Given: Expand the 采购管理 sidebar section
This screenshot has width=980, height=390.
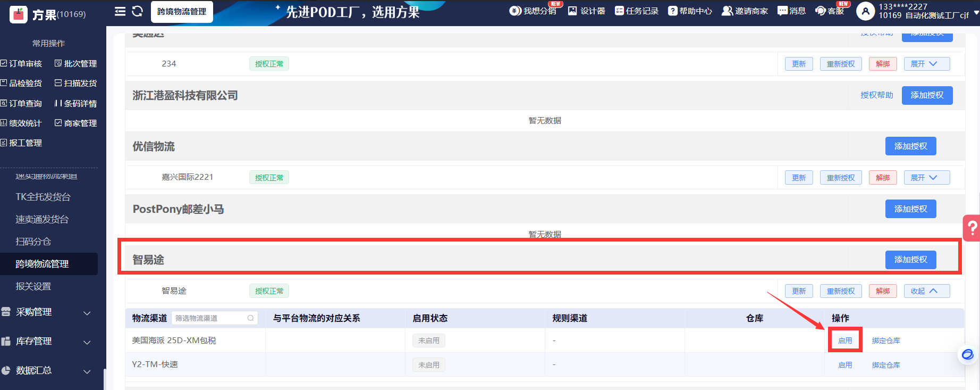Looking at the screenshot, I should [49, 312].
